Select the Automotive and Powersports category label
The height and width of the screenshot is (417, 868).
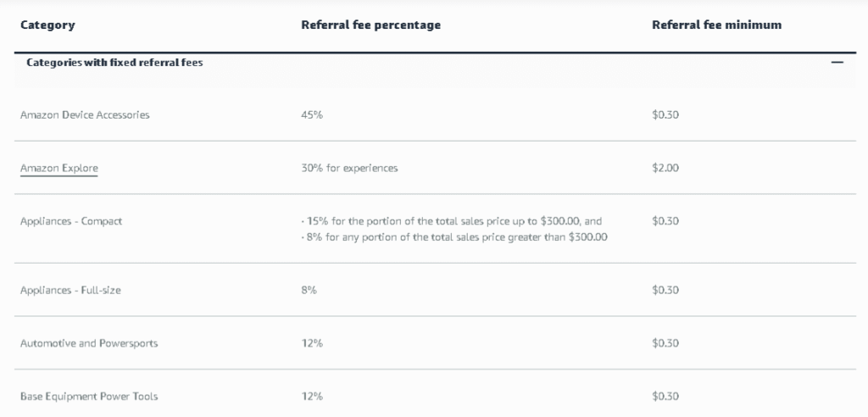(89, 343)
